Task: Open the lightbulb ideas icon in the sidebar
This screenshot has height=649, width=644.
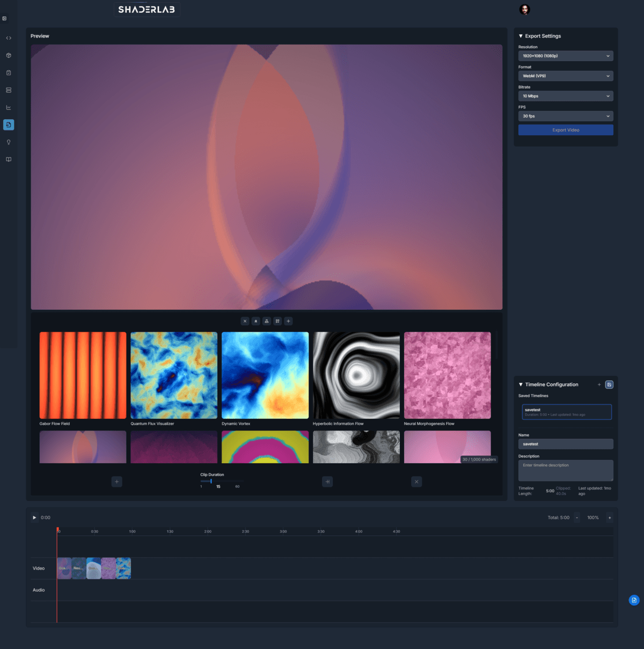Action: (9, 142)
